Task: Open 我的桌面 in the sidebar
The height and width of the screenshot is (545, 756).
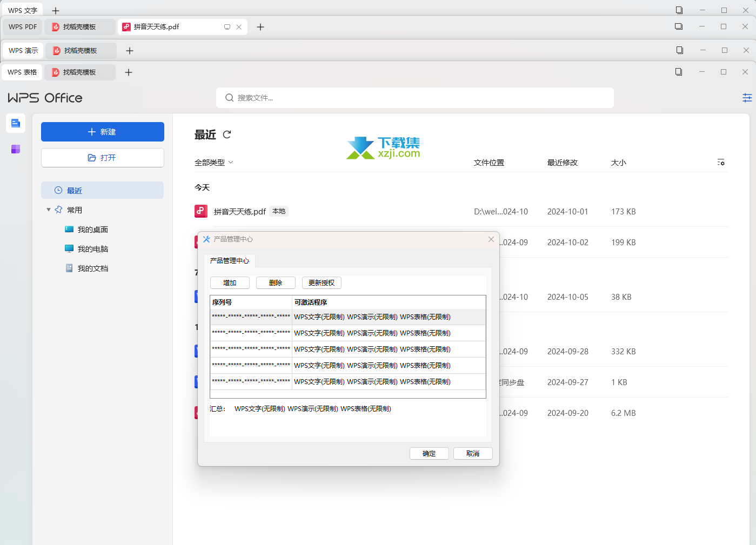Action: [x=93, y=230]
